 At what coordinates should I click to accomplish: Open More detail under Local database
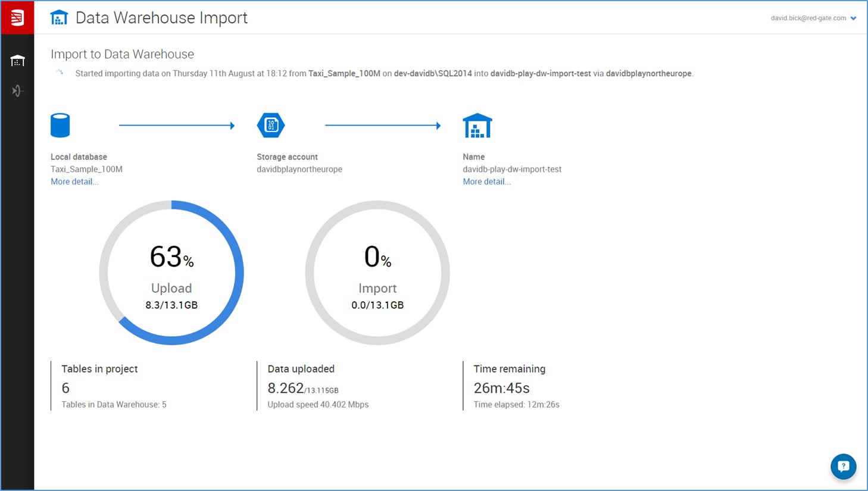(x=74, y=182)
